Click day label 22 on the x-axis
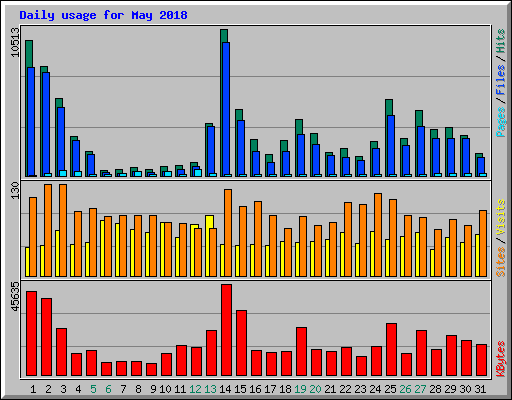The width and height of the screenshot is (512, 400). point(345,389)
